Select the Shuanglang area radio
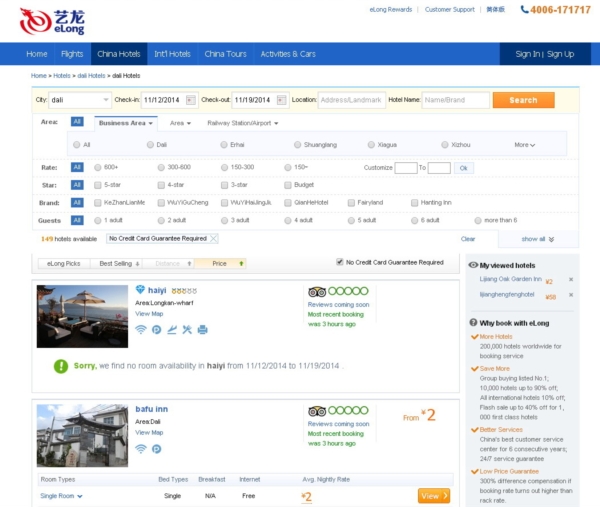Screen dimensions: 600x507 (x=297, y=145)
